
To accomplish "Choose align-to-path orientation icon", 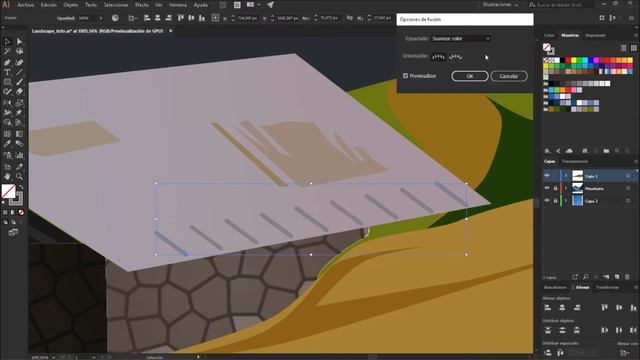I will [456, 57].
